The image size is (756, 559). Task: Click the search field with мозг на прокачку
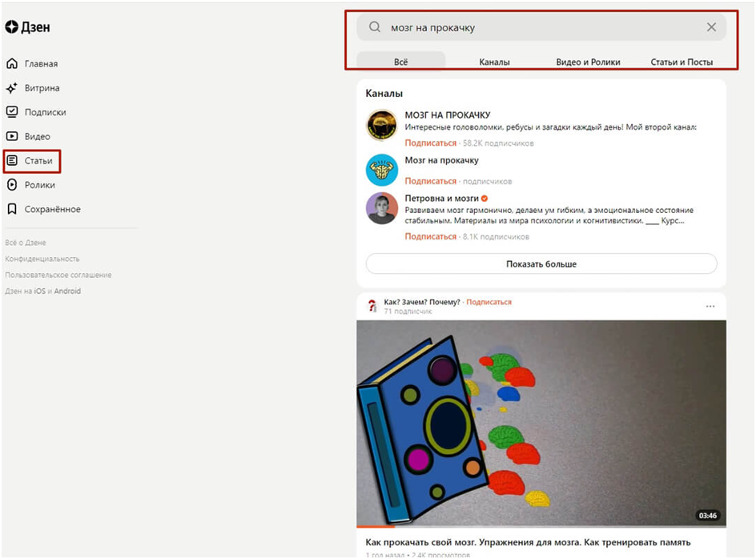[x=541, y=27]
